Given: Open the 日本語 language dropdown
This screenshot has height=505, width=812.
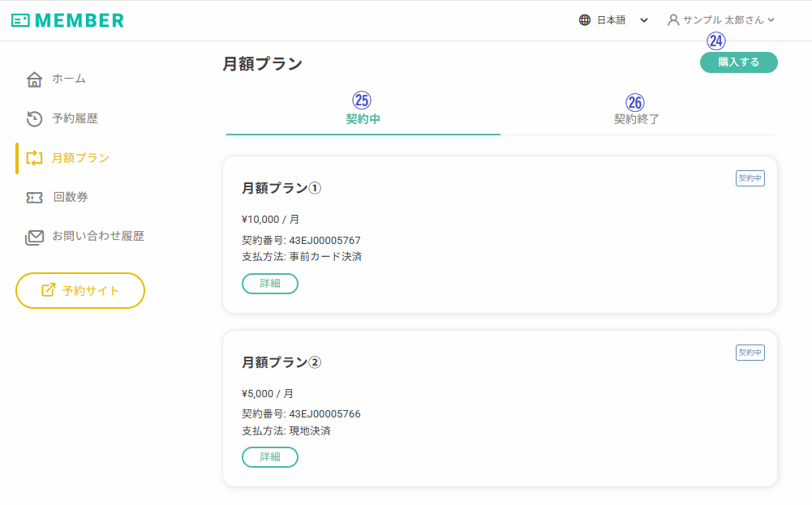Looking at the screenshot, I should click(613, 20).
